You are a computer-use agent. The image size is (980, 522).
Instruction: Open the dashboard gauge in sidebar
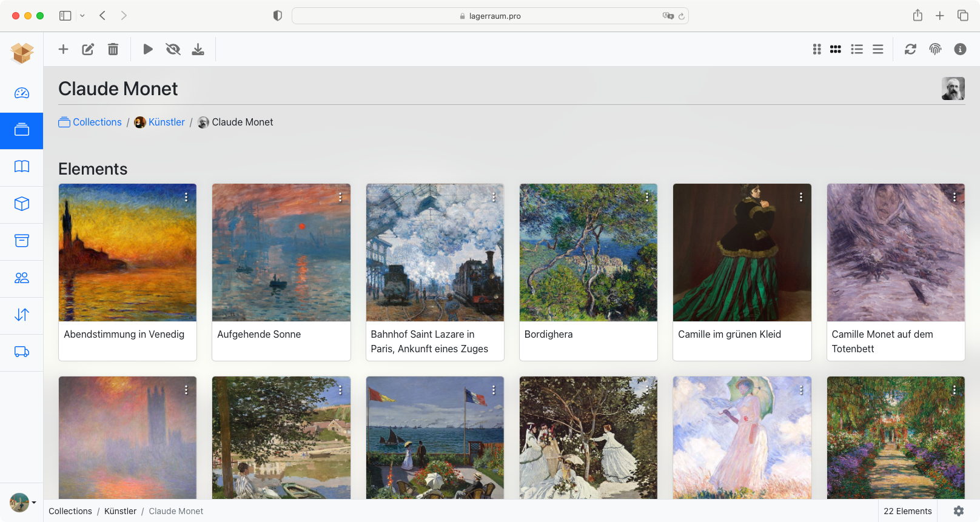click(x=22, y=93)
